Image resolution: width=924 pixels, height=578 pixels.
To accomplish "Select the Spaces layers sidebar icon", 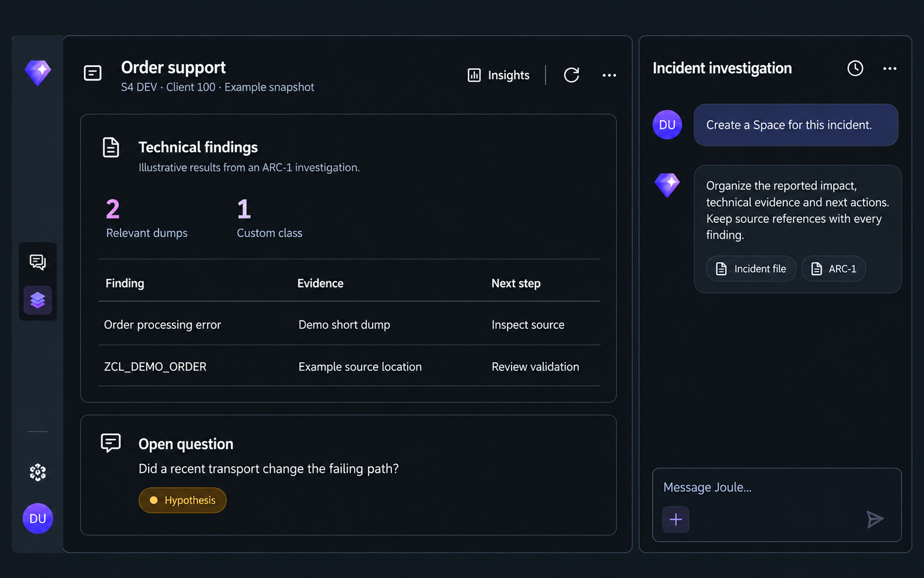I will point(38,300).
